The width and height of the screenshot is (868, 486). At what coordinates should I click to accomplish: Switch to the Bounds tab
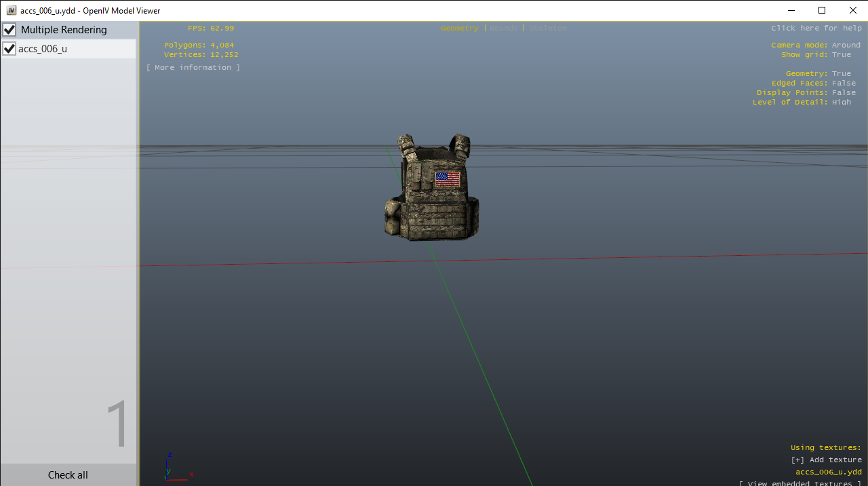(x=503, y=29)
